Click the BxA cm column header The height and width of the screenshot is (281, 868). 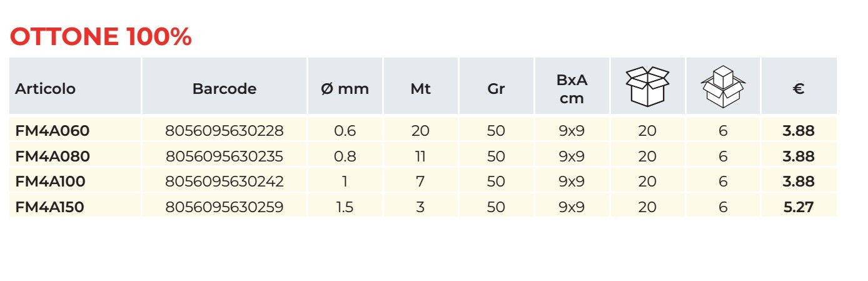(x=572, y=89)
